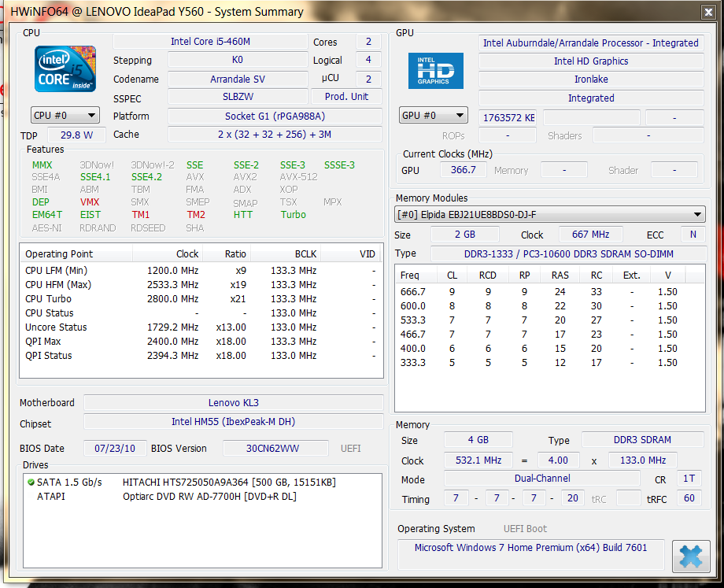This screenshot has height=588, width=724.
Task: Click the Cores count value
Action: point(368,42)
